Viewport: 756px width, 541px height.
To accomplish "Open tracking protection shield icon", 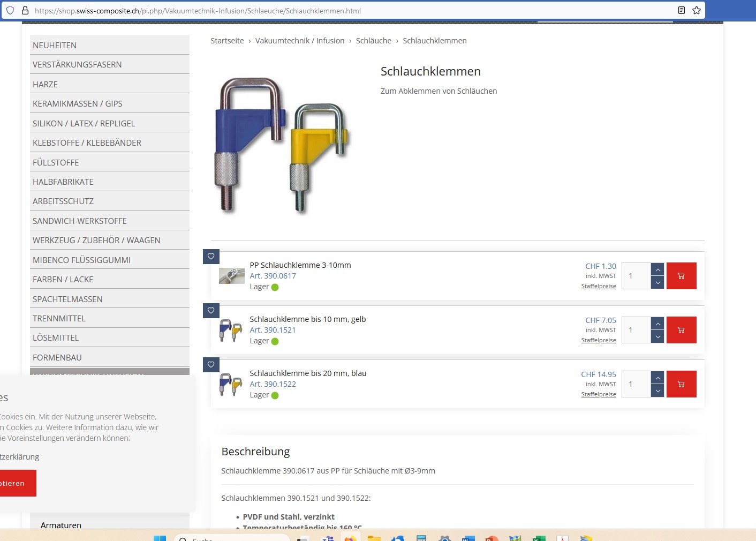I will point(10,10).
